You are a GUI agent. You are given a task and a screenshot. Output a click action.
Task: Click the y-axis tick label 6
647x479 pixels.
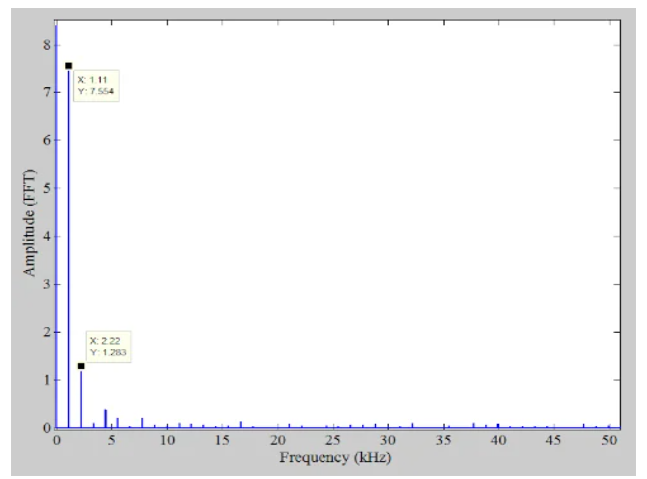47,140
